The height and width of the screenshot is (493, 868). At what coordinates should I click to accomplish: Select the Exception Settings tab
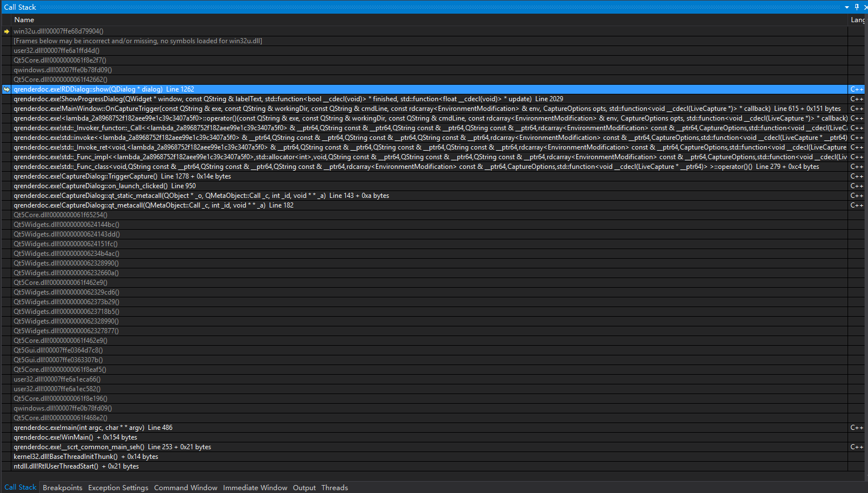point(118,487)
